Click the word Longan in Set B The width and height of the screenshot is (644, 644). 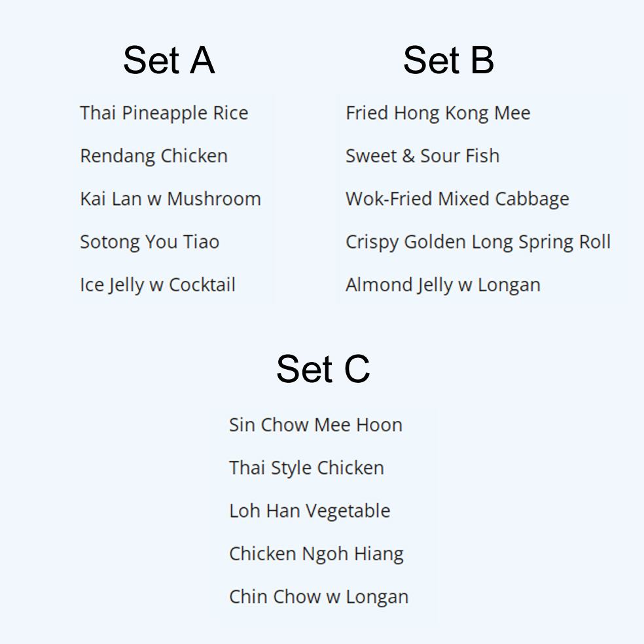tap(509, 285)
